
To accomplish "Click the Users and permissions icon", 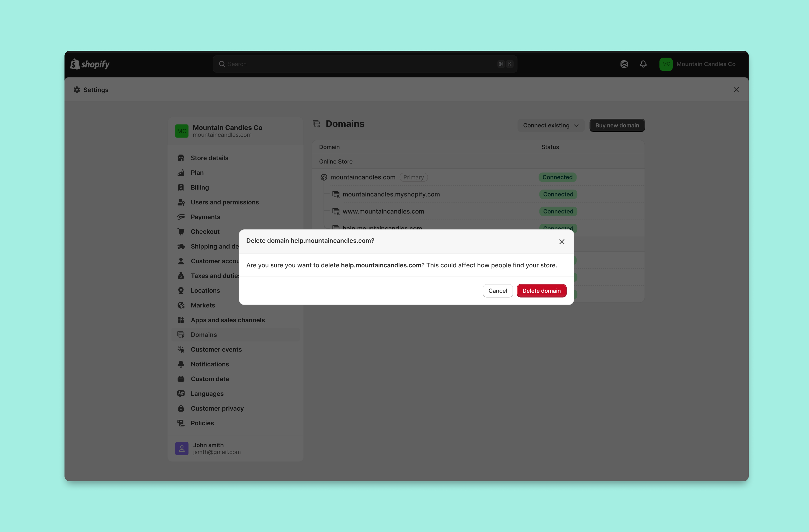I will pyautogui.click(x=181, y=202).
